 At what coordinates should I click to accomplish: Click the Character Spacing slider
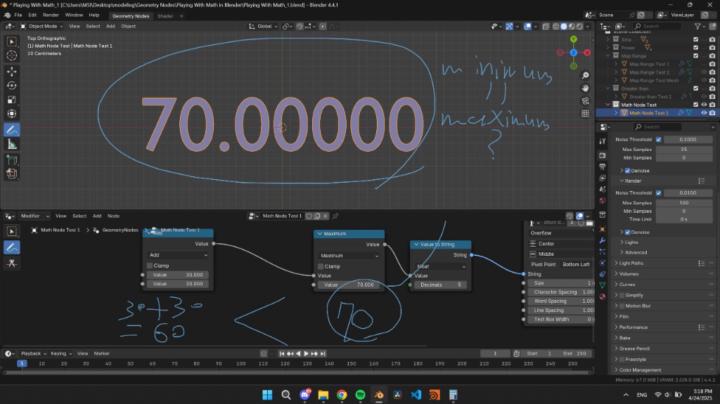pos(559,292)
